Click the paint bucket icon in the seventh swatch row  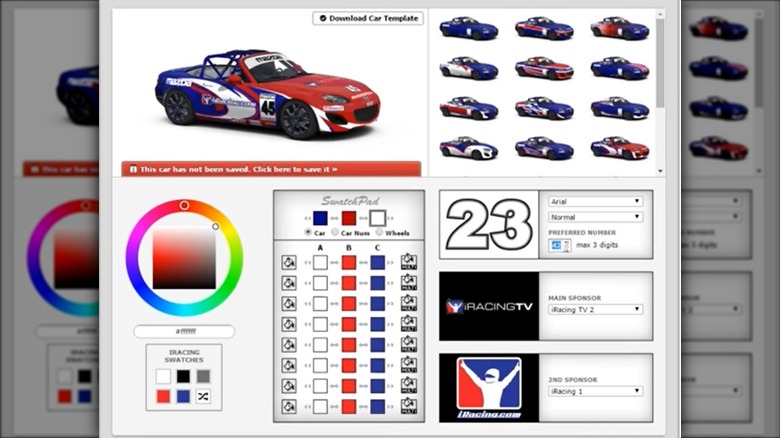tap(289, 386)
